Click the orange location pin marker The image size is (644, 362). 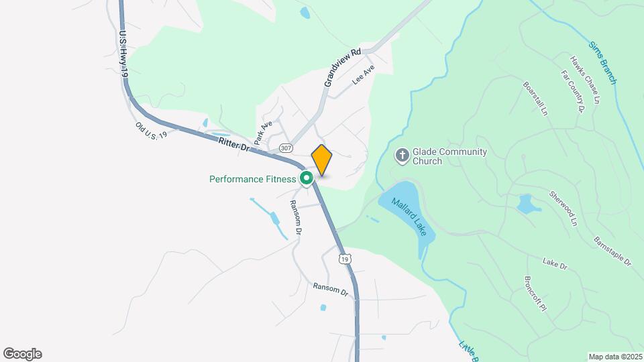coord(321,160)
